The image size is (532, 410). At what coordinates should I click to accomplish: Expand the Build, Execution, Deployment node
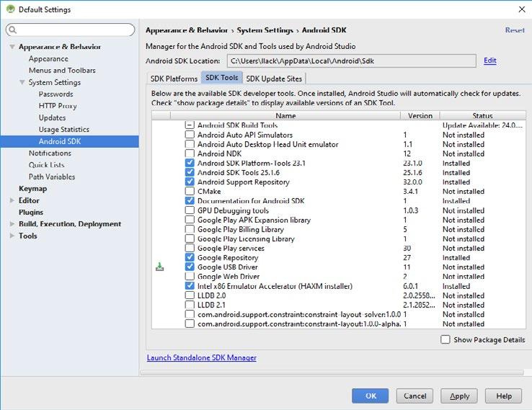click(x=12, y=224)
